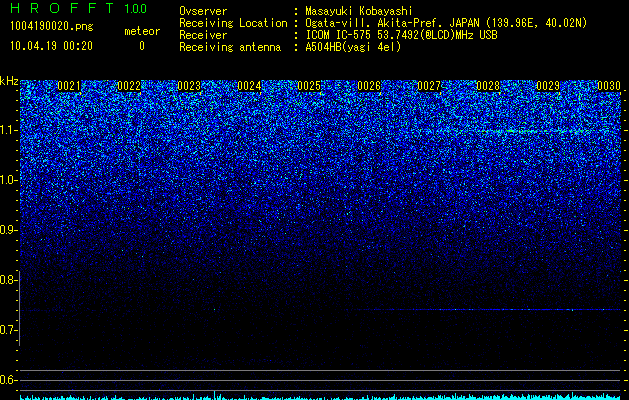The width and height of the screenshot is (629, 400).
Task: Select antenna value A504HB(yagi 4el)
Action: (353, 47)
